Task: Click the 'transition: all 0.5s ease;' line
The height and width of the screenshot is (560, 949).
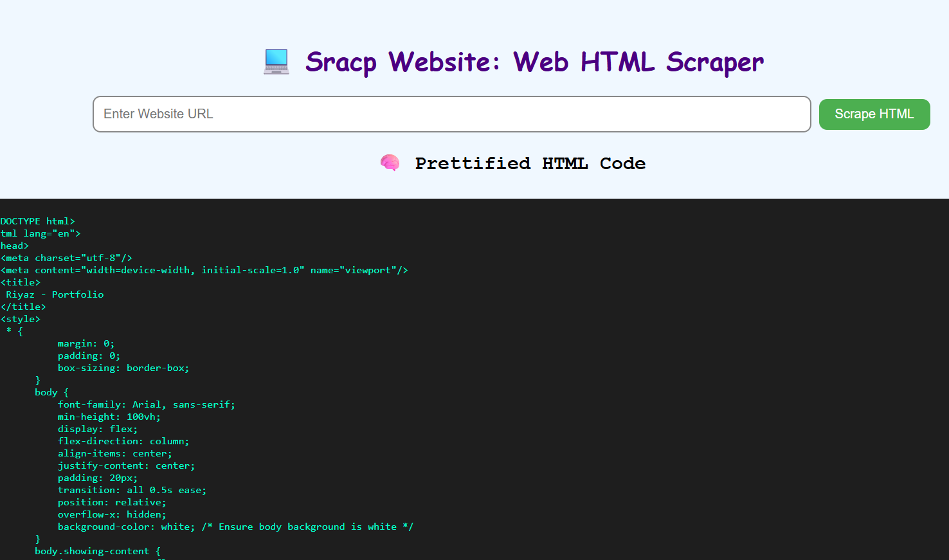Action: 132,490
